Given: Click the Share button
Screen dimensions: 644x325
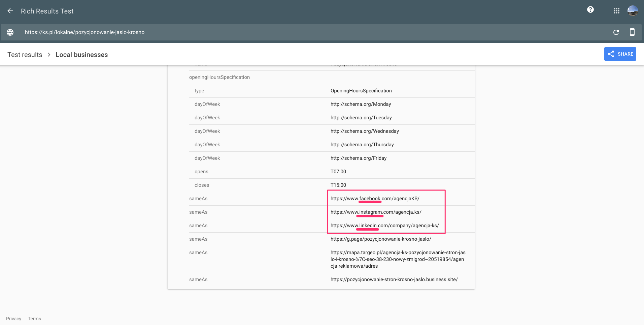Looking at the screenshot, I should tap(620, 54).
